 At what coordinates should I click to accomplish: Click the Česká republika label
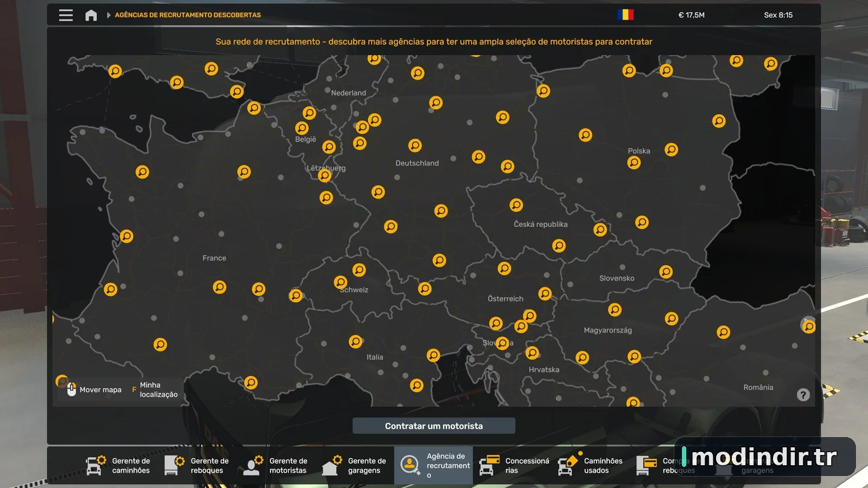(541, 224)
